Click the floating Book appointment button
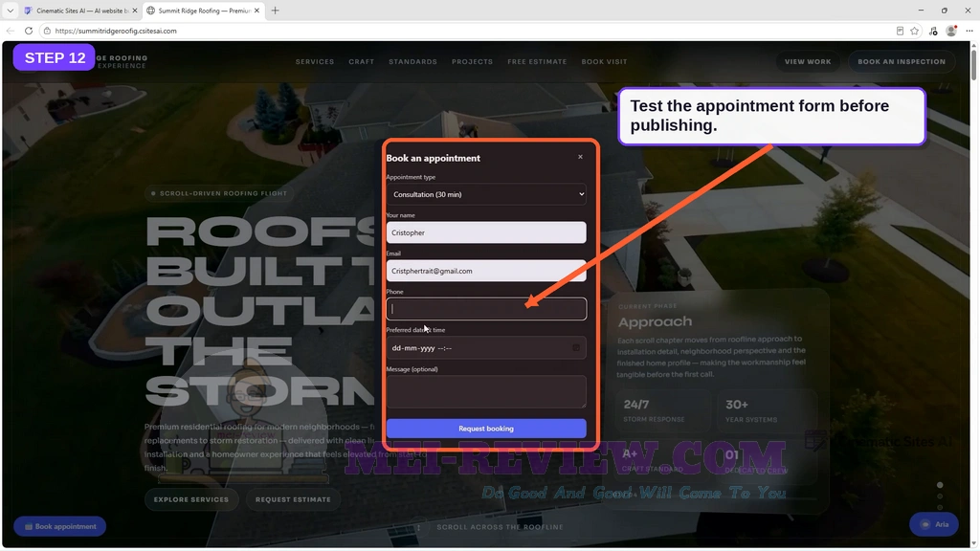 (60, 527)
